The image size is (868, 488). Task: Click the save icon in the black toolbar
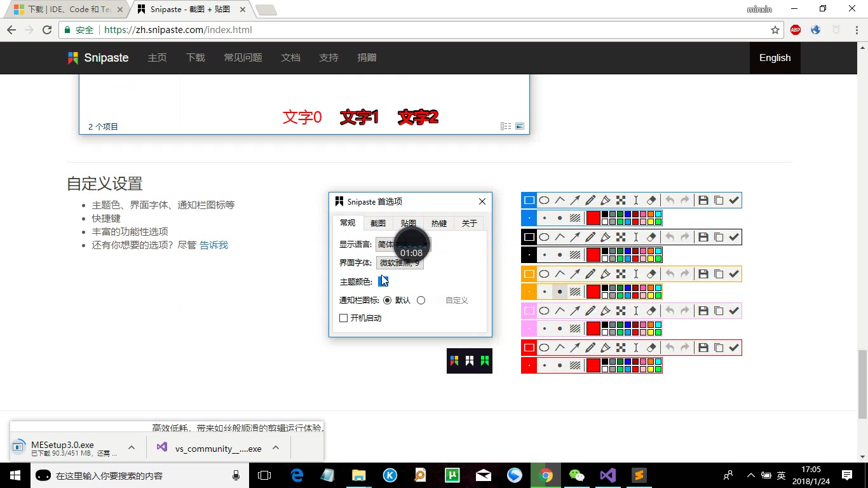click(703, 237)
